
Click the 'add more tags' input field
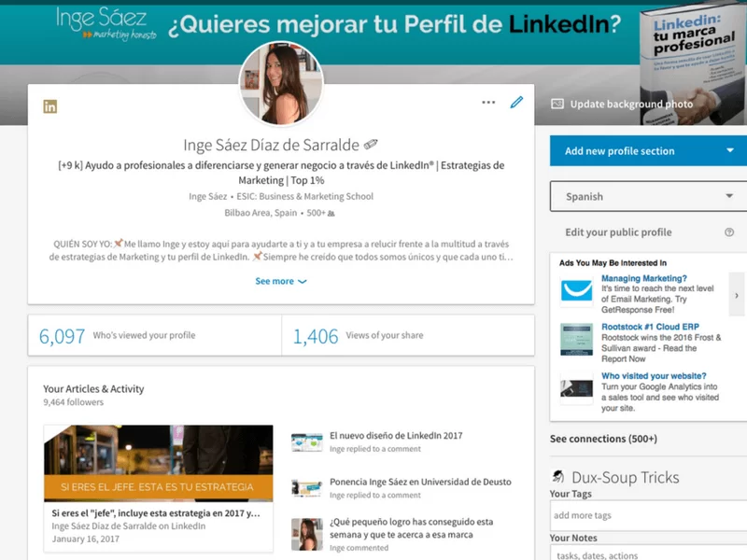pos(648,515)
